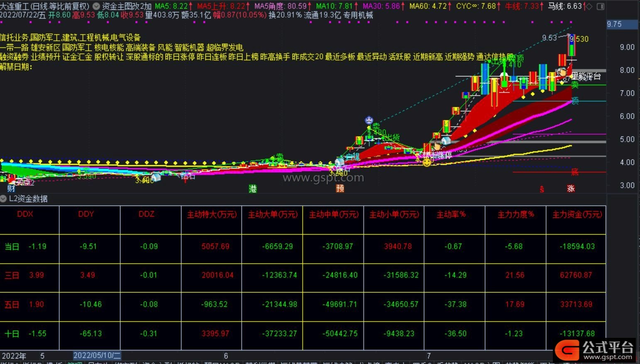The height and width of the screenshot is (364, 640).
Task: Click the 9.00 price axis label
Action: click(x=627, y=47)
